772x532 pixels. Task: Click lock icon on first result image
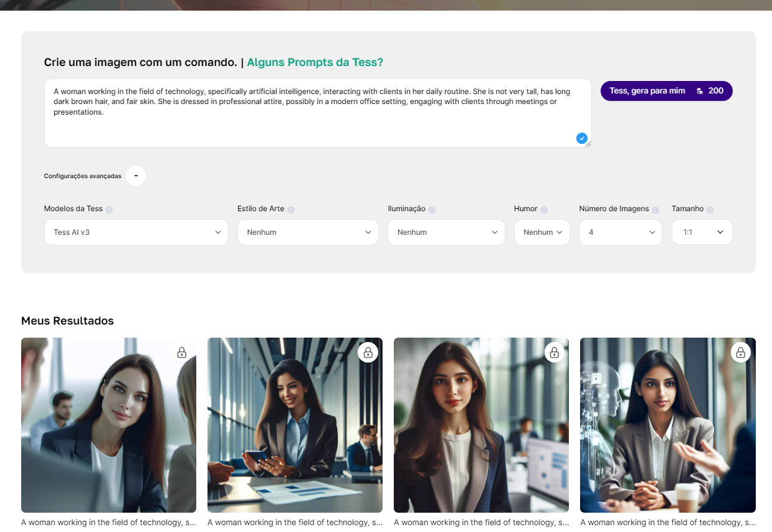(181, 353)
